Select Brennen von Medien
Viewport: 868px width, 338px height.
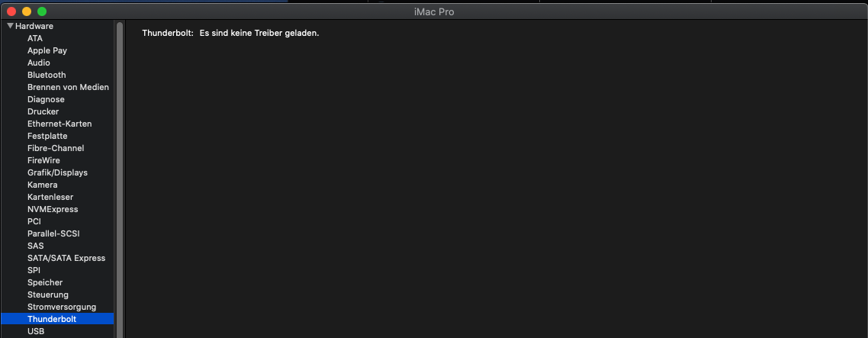click(x=68, y=87)
